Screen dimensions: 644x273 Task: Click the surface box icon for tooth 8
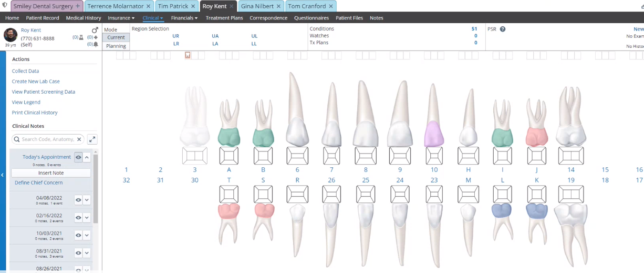pyautogui.click(x=366, y=156)
